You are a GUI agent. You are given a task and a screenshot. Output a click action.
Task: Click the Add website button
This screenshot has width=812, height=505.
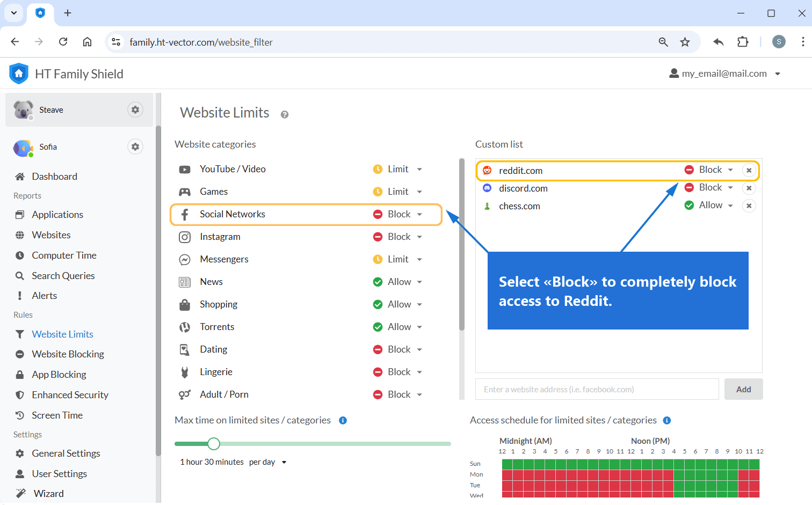point(743,389)
